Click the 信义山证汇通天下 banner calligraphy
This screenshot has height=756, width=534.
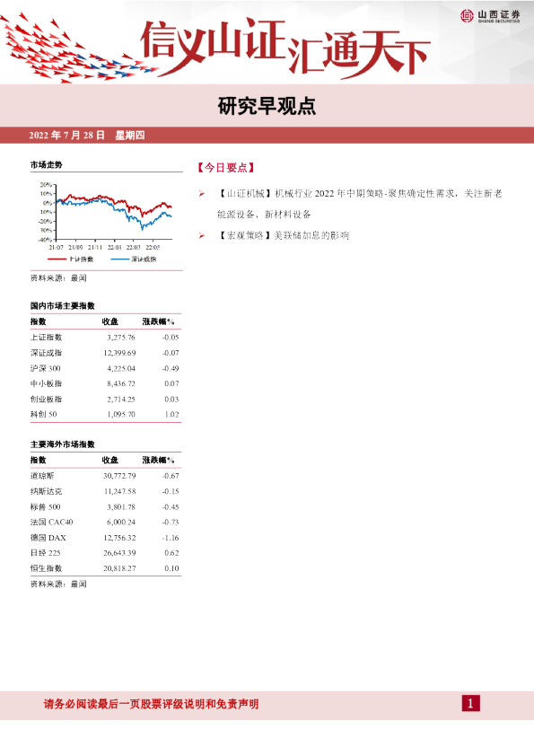click(x=285, y=48)
